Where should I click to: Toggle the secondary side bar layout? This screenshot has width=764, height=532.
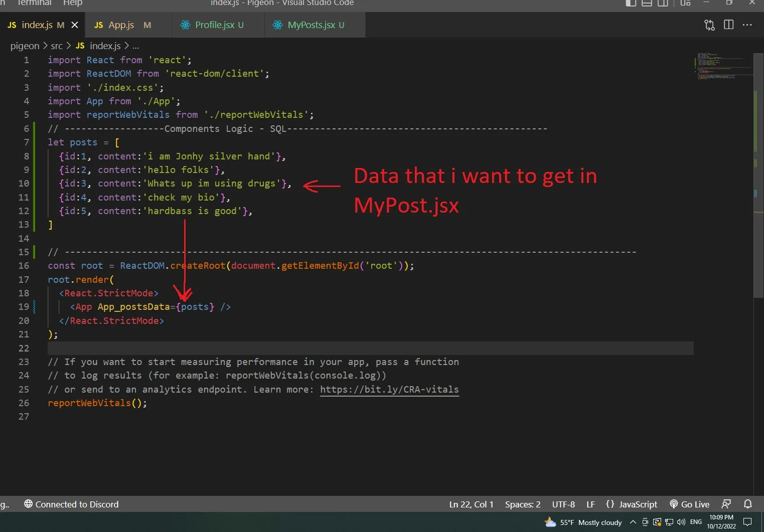point(663,3)
